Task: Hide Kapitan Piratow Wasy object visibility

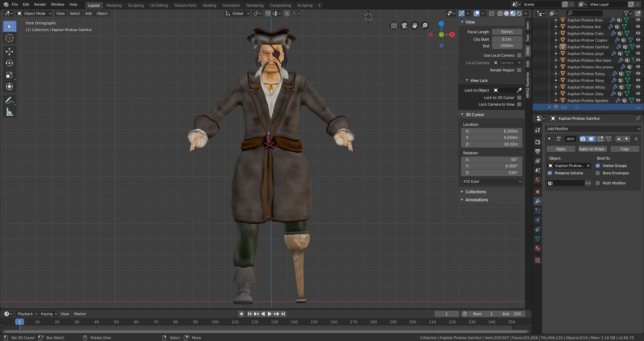Action: tap(638, 80)
